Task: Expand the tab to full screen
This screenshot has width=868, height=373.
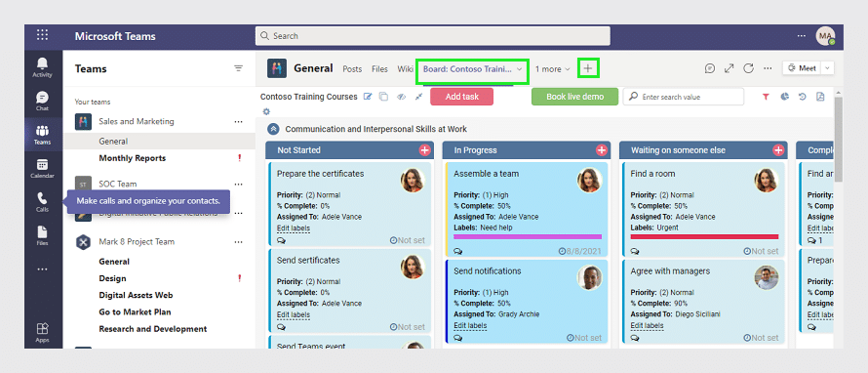Action: point(730,68)
